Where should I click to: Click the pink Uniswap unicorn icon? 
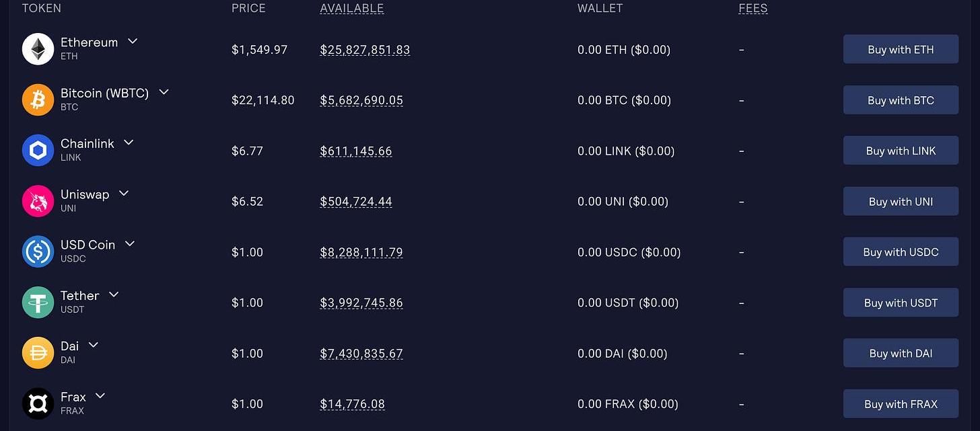pyautogui.click(x=38, y=201)
